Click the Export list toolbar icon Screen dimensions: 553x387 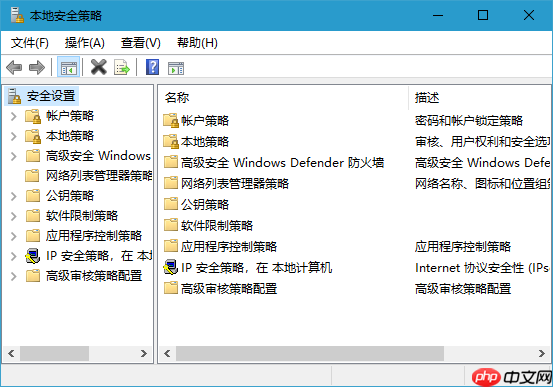122,67
